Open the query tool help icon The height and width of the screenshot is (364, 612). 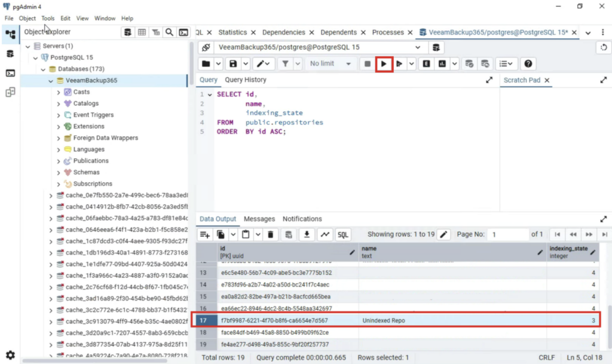coord(528,63)
